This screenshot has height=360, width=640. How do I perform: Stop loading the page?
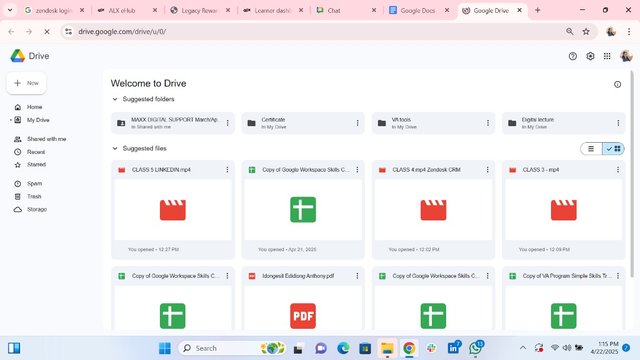pos(47,31)
